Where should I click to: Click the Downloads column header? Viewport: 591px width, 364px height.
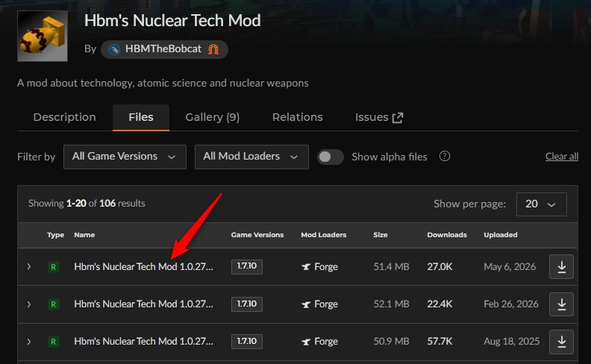coord(447,235)
